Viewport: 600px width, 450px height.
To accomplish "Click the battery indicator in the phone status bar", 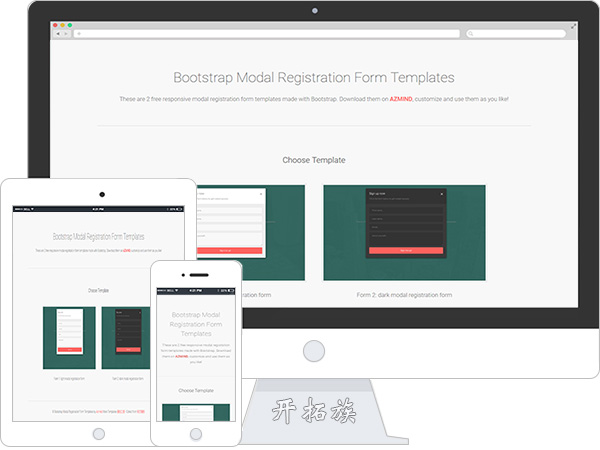I will 231,291.
